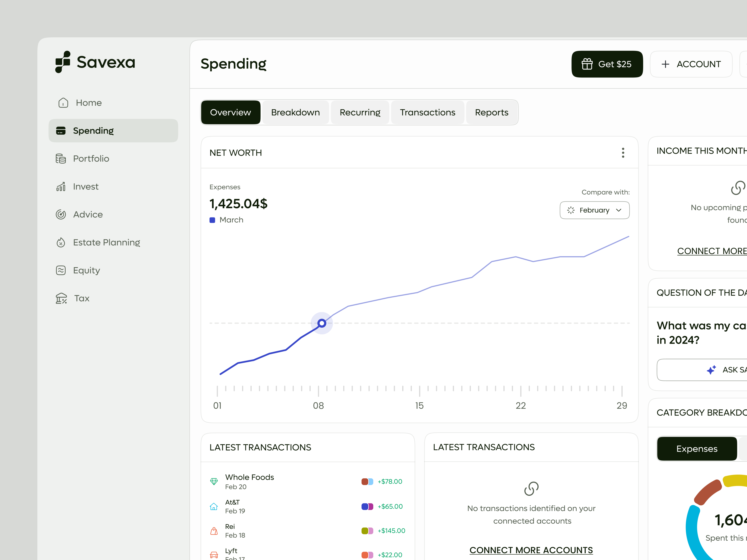Click the Equity sidebar icon
747x560 pixels.
[61, 270]
